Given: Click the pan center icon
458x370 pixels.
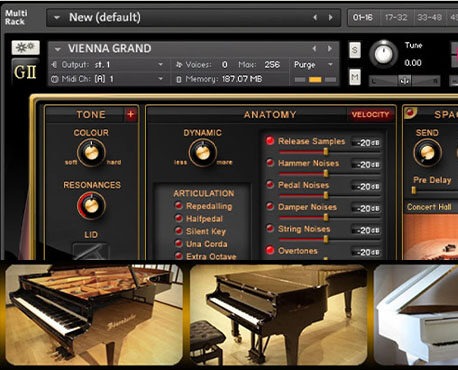Looking at the screenshot, I should pyautogui.click(x=404, y=81).
